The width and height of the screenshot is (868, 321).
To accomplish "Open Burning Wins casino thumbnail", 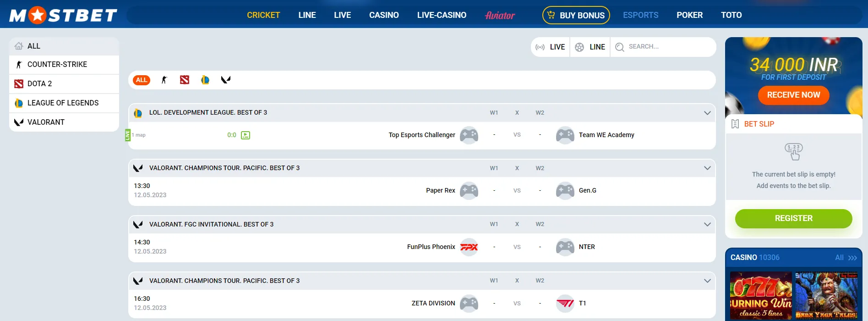I will (x=761, y=296).
